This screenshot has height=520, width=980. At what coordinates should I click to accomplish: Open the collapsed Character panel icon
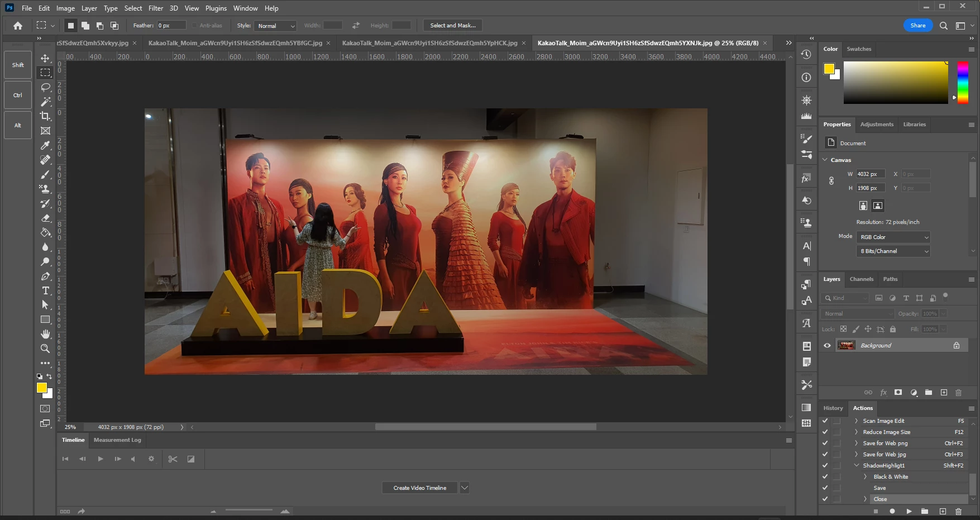tap(806, 246)
